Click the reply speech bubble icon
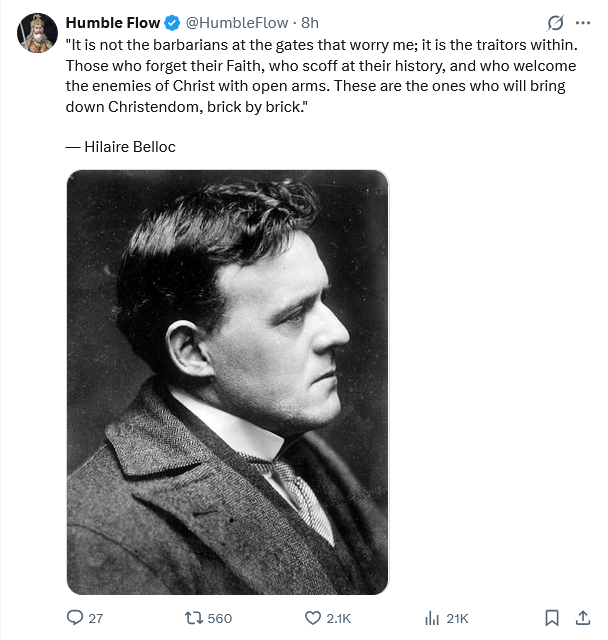This screenshot has height=640, width=608. (x=75, y=617)
